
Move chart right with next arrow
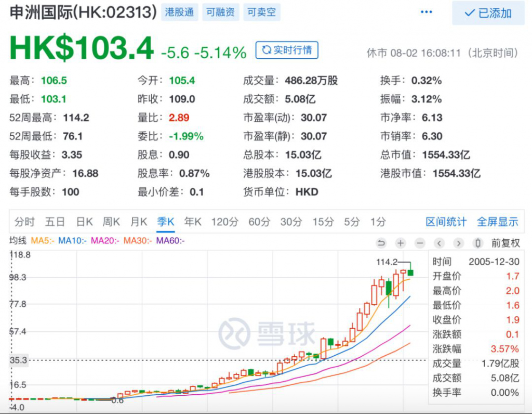[459, 243]
